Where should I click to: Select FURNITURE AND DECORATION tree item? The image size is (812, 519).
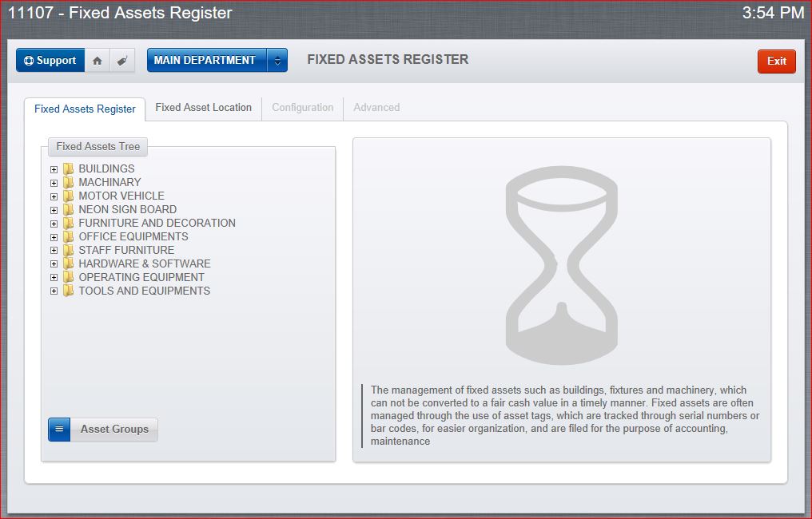[157, 223]
